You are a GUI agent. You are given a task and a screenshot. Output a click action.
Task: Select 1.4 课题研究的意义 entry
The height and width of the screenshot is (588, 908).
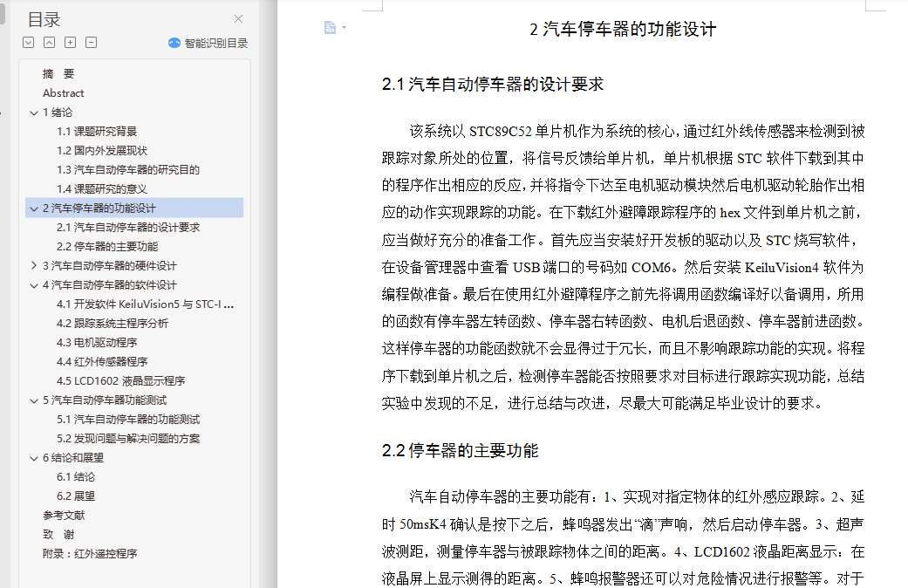pyautogui.click(x=102, y=188)
